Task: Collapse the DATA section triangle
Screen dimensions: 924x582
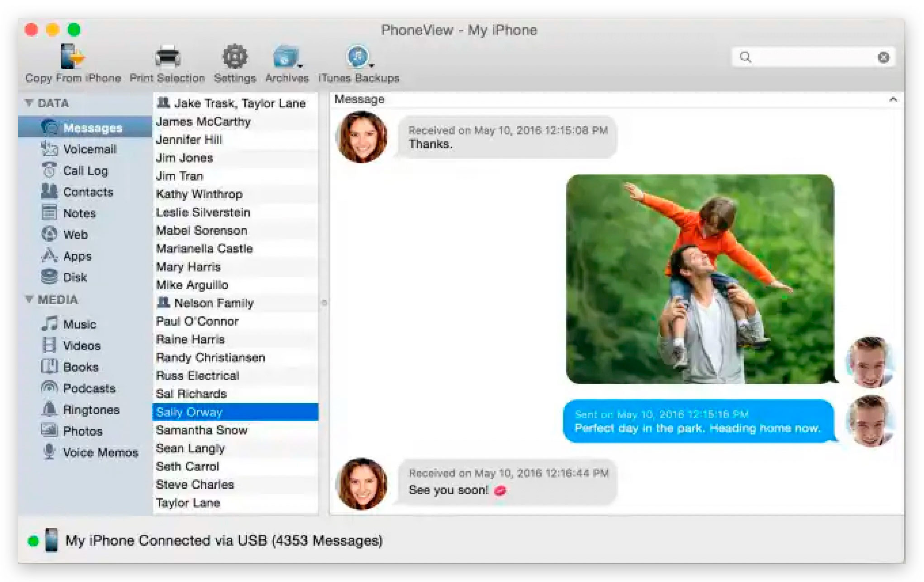Action: pos(29,103)
